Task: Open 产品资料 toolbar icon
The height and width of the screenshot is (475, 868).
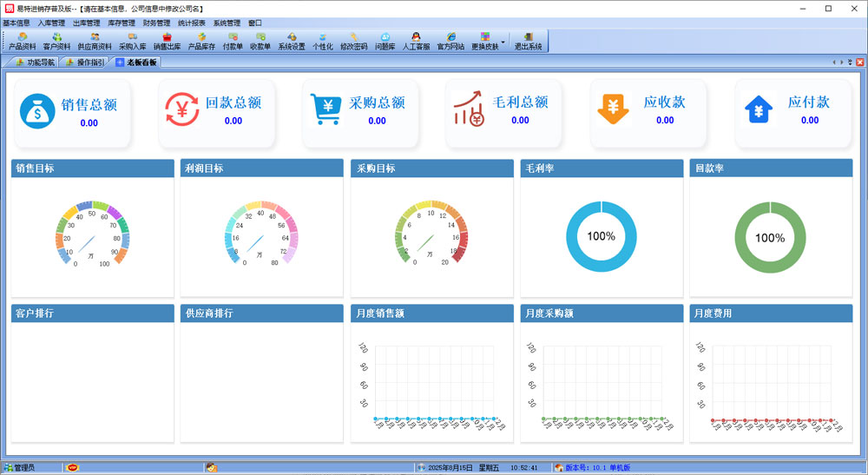Action: point(22,41)
